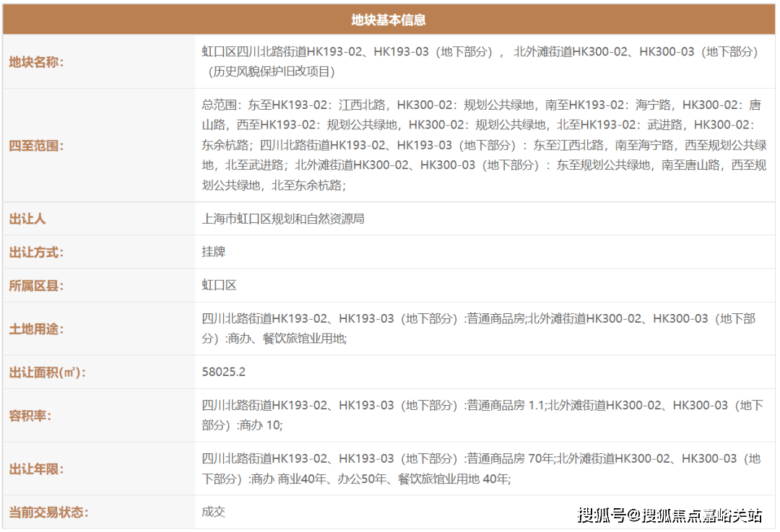Select the 出让年限 row label
The width and height of the screenshot is (780, 532).
[36, 469]
